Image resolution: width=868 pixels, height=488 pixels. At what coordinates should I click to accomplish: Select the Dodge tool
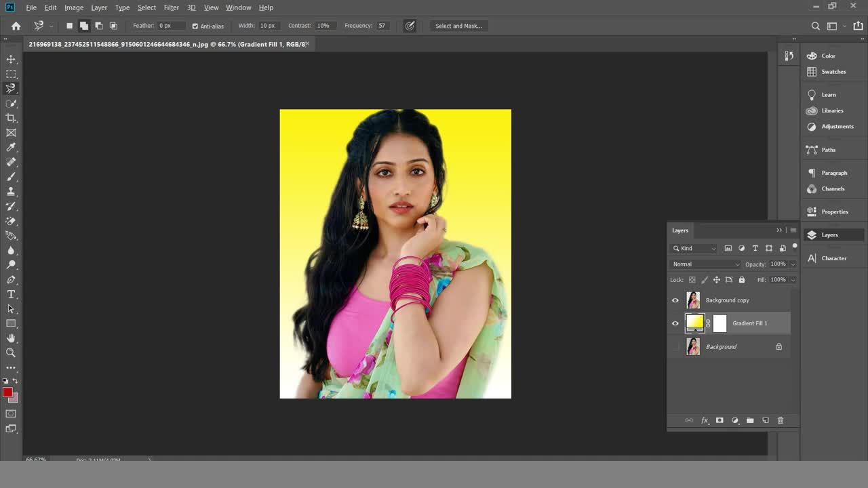point(11,265)
